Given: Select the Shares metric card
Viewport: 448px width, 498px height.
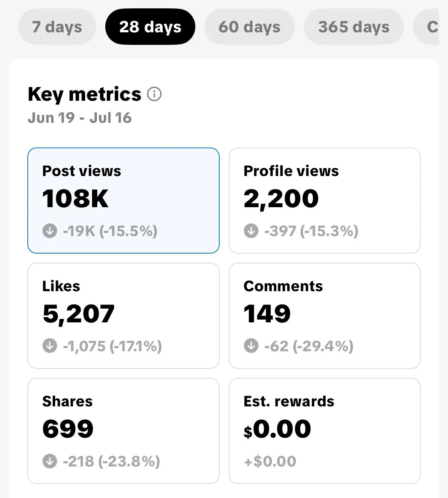Looking at the screenshot, I should point(123,431).
